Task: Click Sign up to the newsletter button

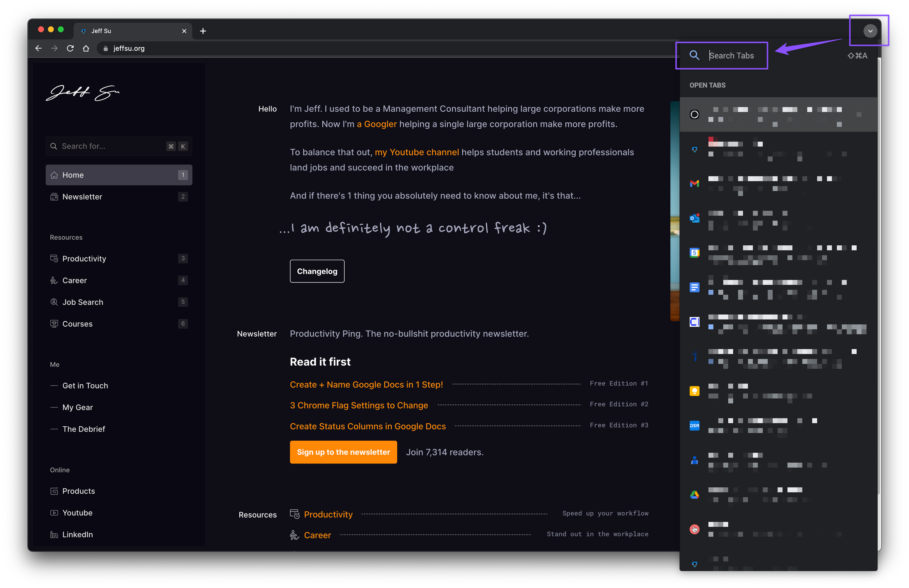Action: click(343, 452)
